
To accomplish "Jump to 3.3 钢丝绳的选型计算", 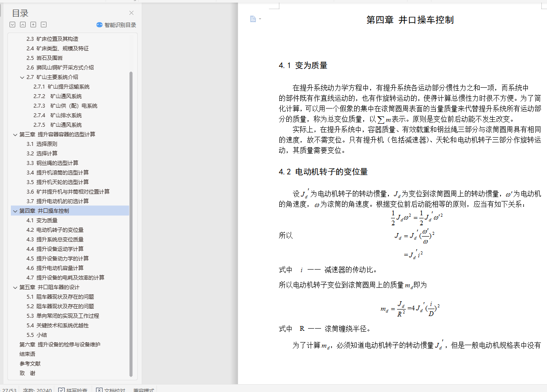I will point(52,163).
